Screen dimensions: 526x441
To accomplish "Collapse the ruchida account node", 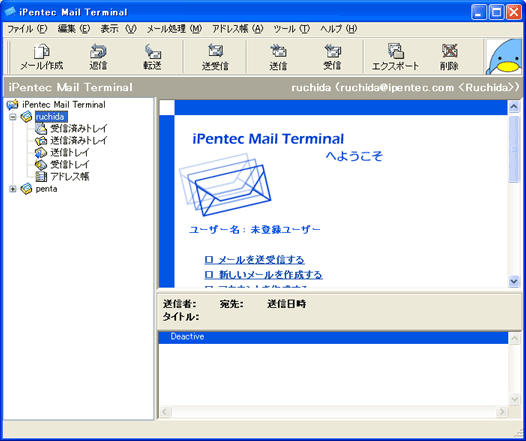I will point(13,117).
